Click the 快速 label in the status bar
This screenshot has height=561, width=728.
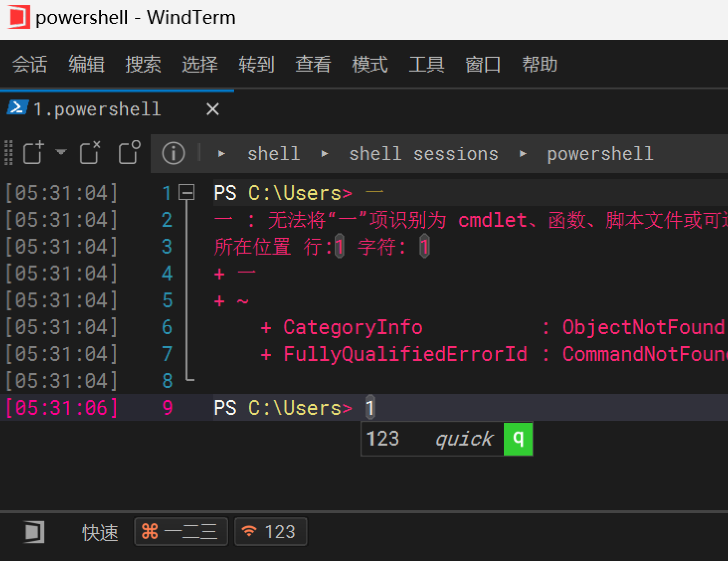coord(100,532)
